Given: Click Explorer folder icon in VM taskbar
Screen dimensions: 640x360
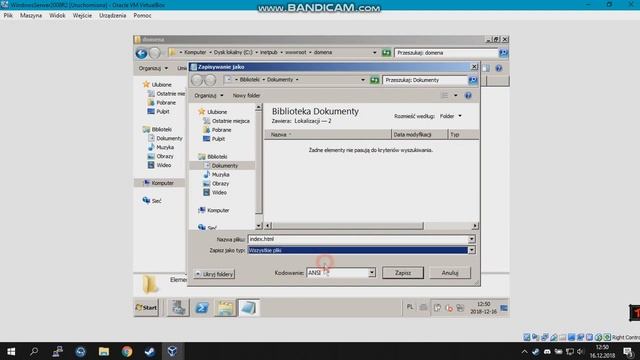Looking at the screenshot, I should point(225,307).
